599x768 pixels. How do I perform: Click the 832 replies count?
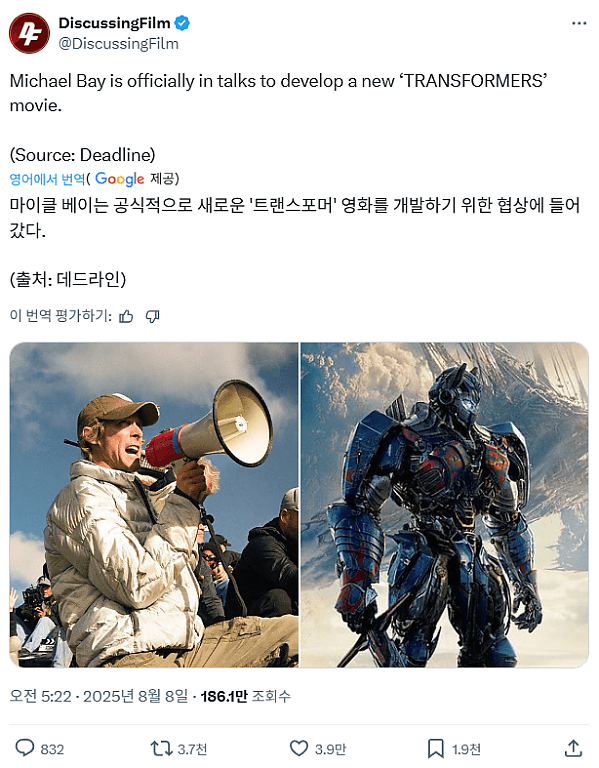[52, 749]
